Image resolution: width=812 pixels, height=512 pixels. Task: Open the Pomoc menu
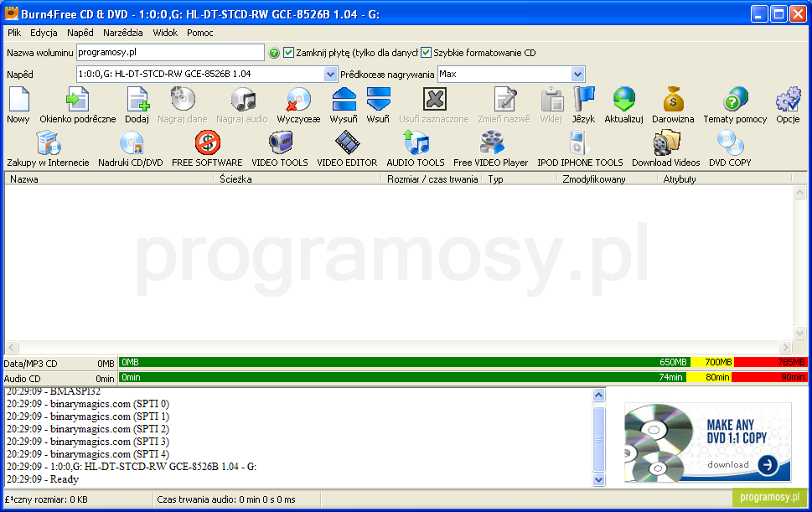[x=200, y=33]
